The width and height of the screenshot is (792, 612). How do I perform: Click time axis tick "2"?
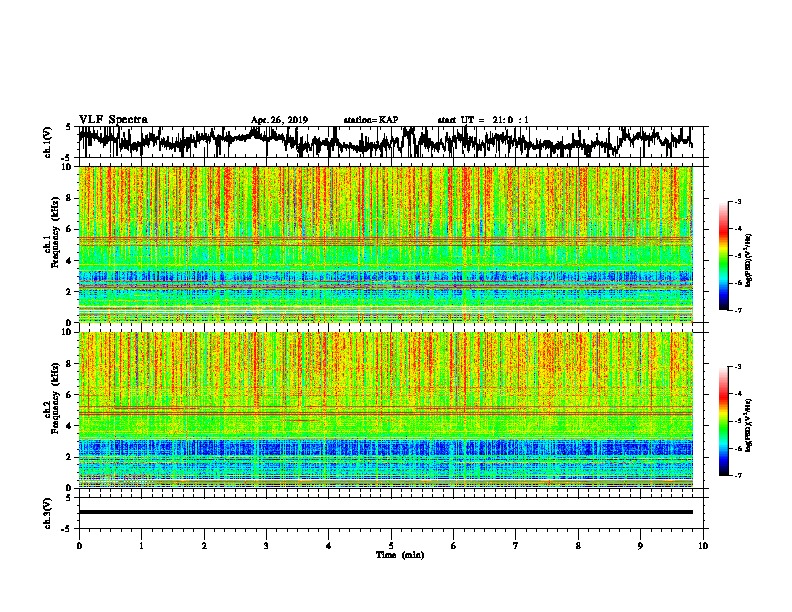pos(204,546)
